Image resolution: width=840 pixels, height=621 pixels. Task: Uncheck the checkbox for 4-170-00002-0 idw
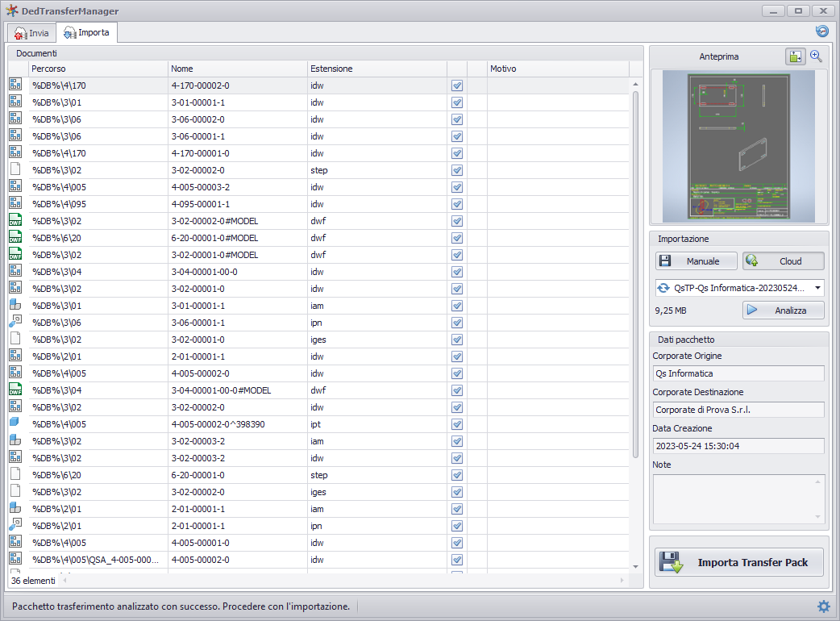pos(457,85)
